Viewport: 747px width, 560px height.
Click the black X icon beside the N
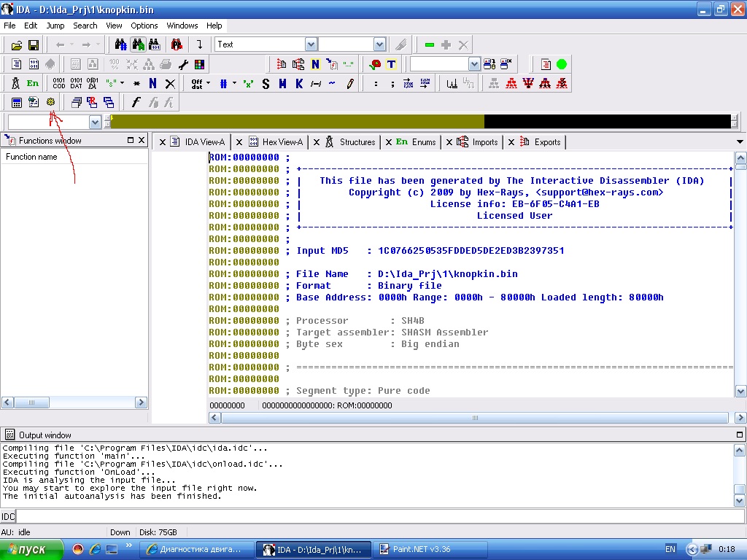(170, 84)
